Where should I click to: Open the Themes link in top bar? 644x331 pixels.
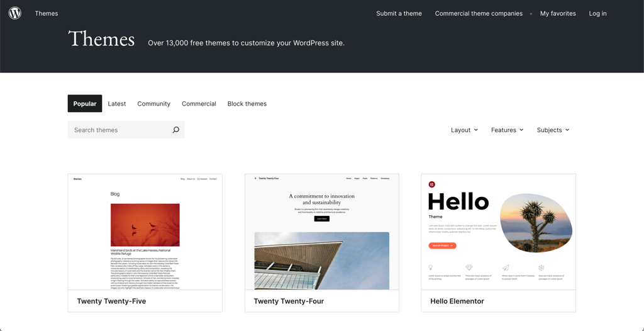click(47, 14)
